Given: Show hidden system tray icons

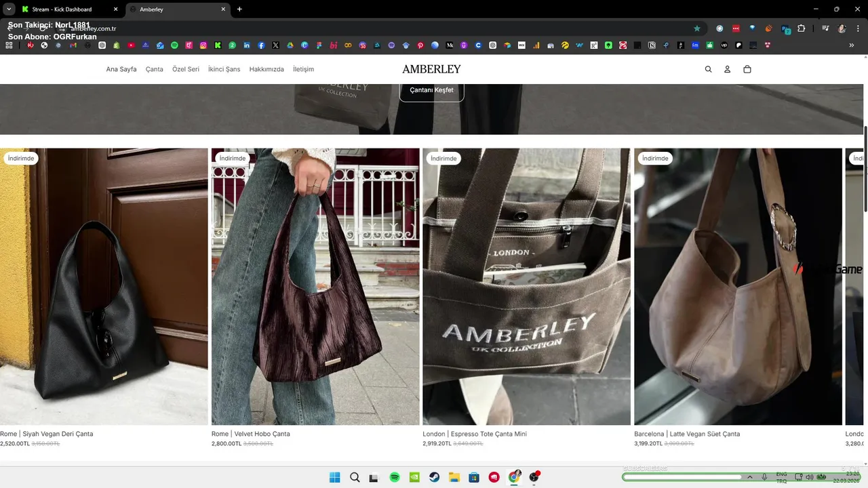Looking at the screenshot, I should (x=750, y=477).
